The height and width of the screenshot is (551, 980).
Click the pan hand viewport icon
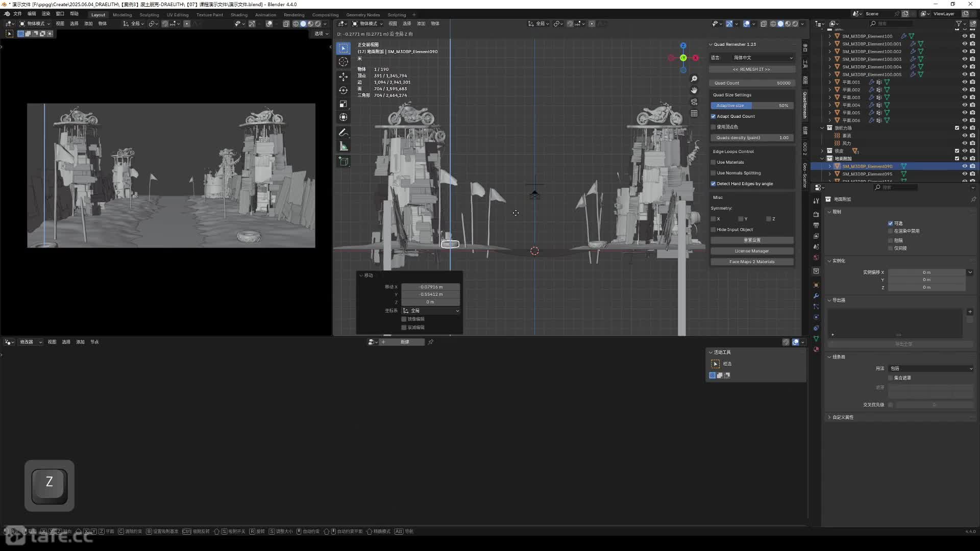694,90
